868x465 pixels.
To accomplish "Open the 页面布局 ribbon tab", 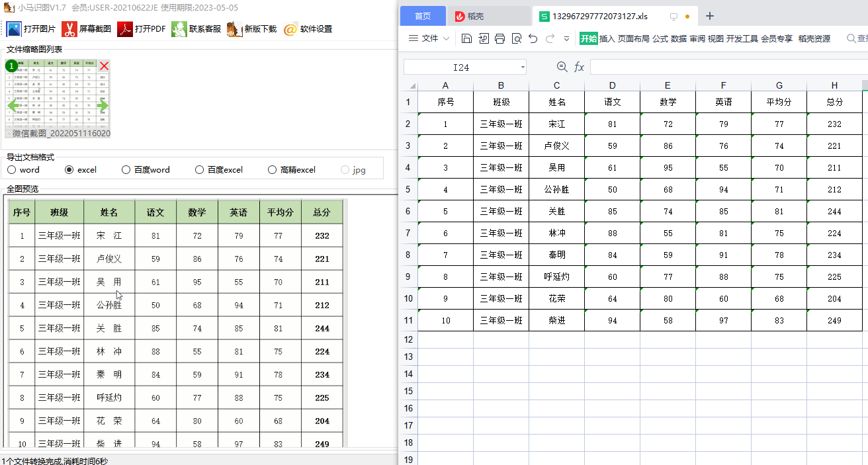I will [634, 38].
